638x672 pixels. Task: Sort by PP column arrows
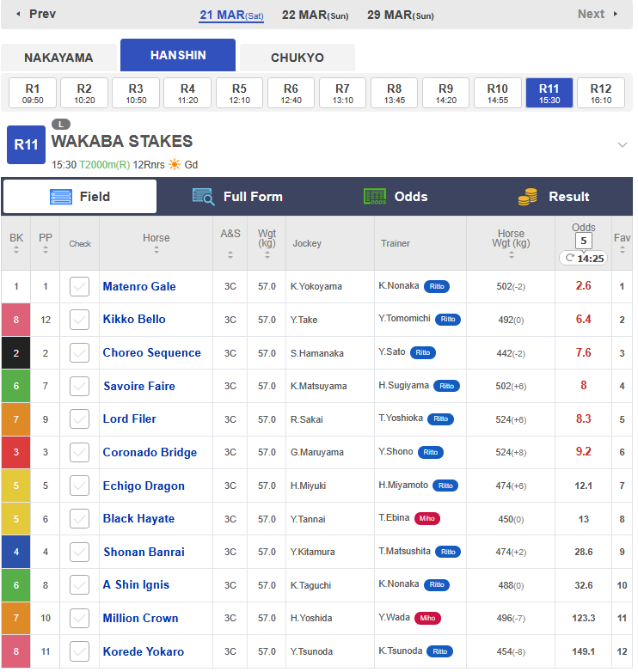click(46, 250)
